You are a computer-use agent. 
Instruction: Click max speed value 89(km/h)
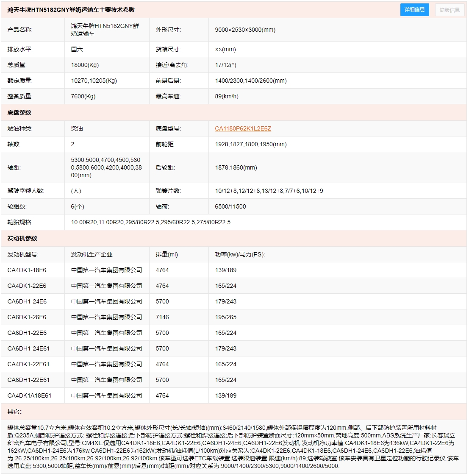coord(227,96)
